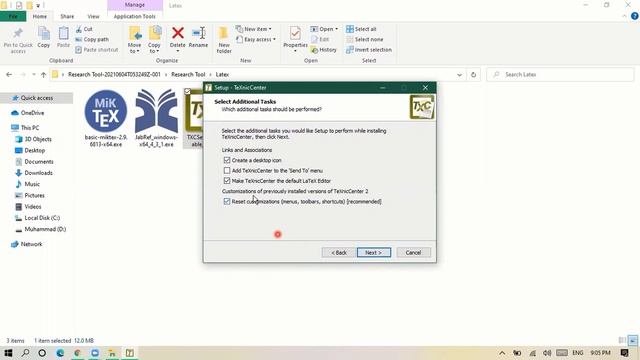
Task: Refresh the Latex folder view
Action: point(473,75)
